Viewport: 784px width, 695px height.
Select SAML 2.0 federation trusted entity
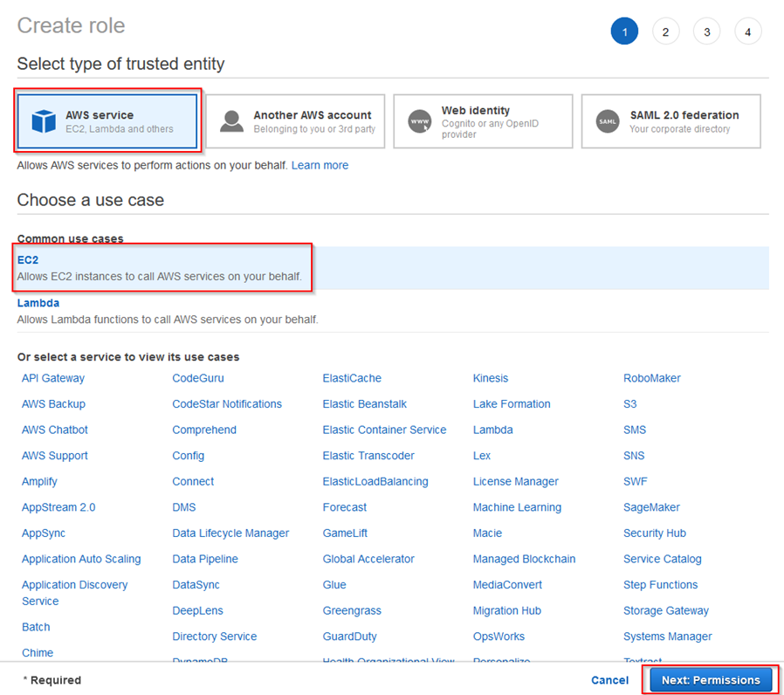671,121
